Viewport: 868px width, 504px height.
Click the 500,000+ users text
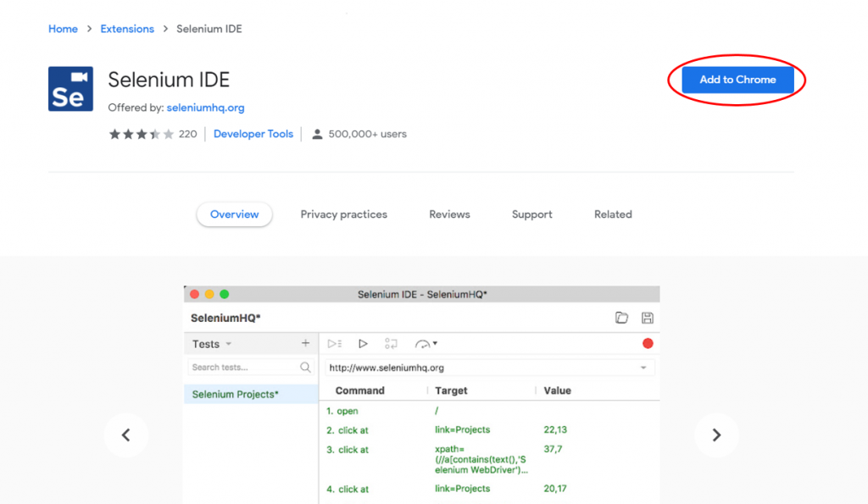(x=368, y=134)
